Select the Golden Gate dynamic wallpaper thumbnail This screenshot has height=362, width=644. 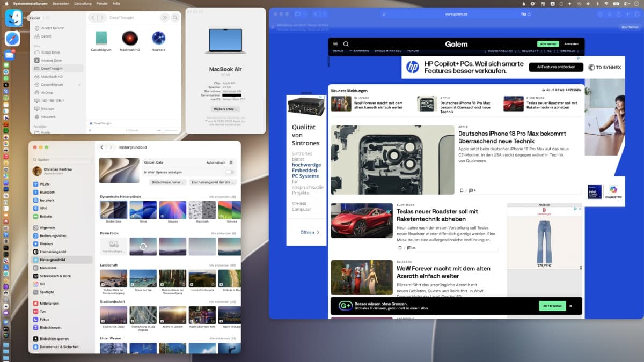click(x=114, y=210)
